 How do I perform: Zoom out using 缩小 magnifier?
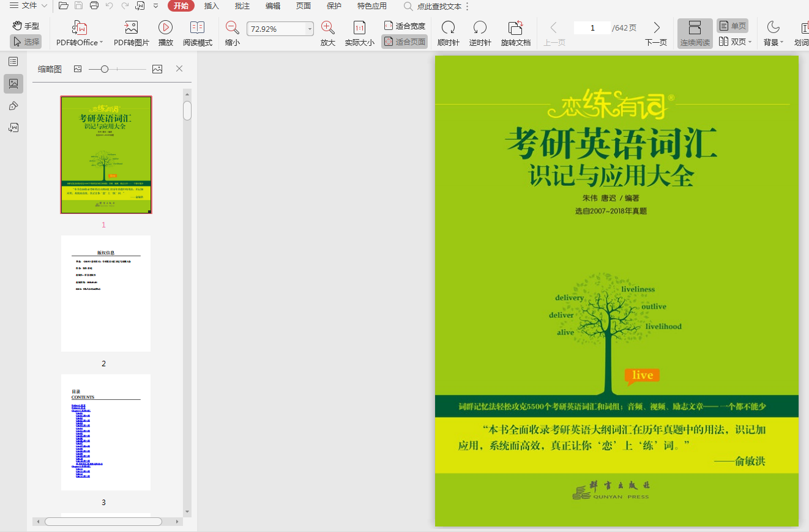232,28
